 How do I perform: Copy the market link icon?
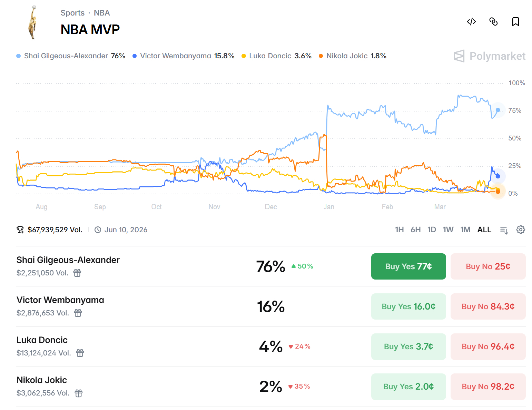click(x=493, y=22)
